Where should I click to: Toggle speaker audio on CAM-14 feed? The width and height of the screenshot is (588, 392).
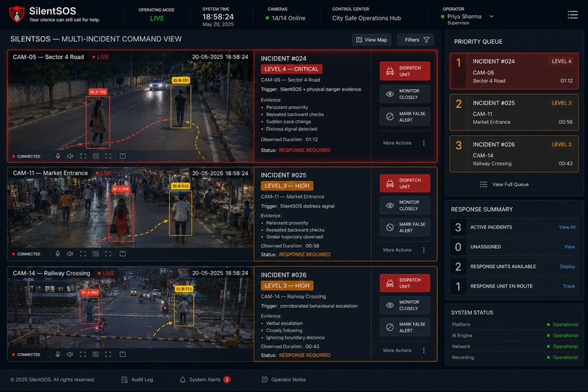point(70,354)
